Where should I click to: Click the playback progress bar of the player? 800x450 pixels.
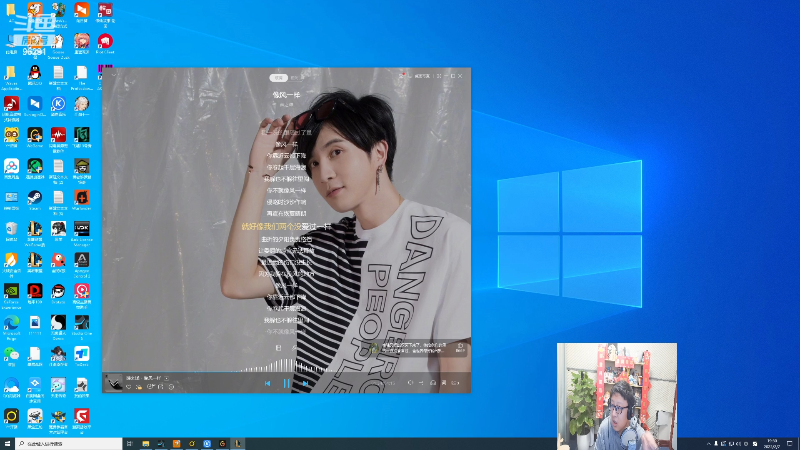click(286, 372)
